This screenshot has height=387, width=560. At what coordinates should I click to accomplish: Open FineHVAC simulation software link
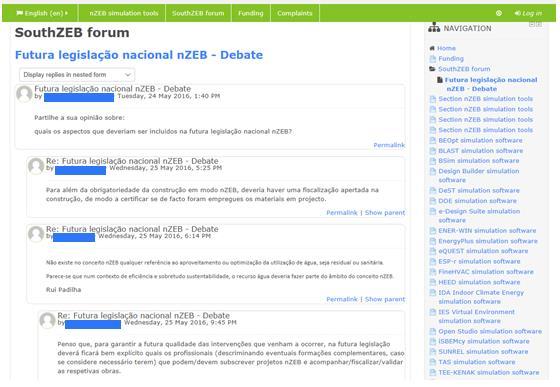pos(486,272)
